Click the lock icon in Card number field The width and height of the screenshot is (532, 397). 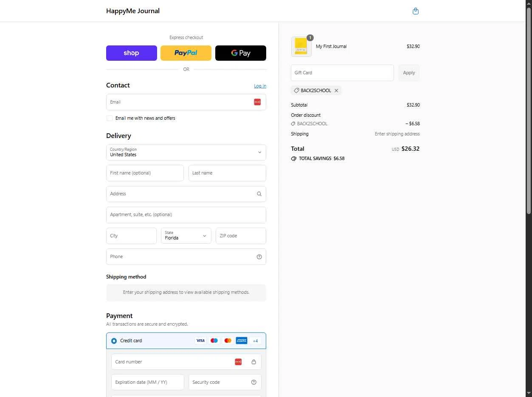click(254, 362)
